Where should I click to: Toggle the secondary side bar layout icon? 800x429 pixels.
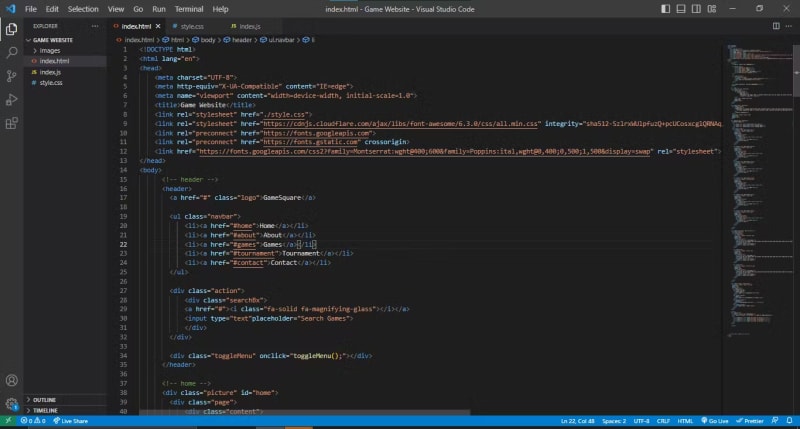point(696,9)
